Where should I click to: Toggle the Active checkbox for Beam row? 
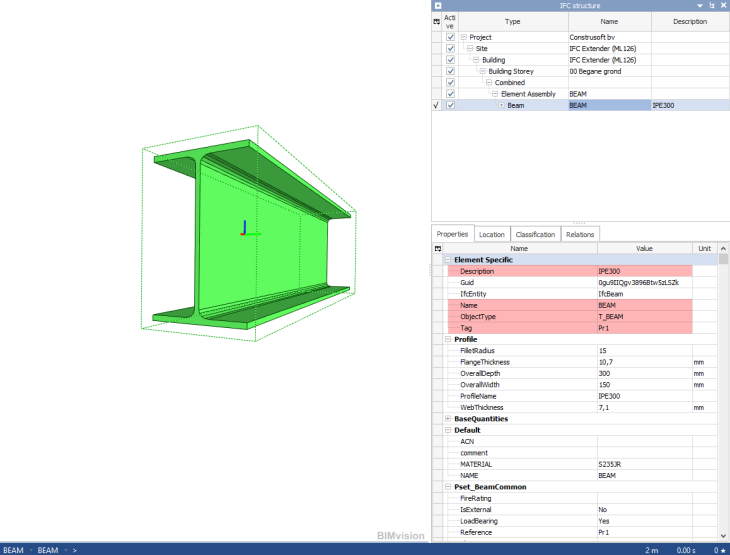(x=450, y=105)
